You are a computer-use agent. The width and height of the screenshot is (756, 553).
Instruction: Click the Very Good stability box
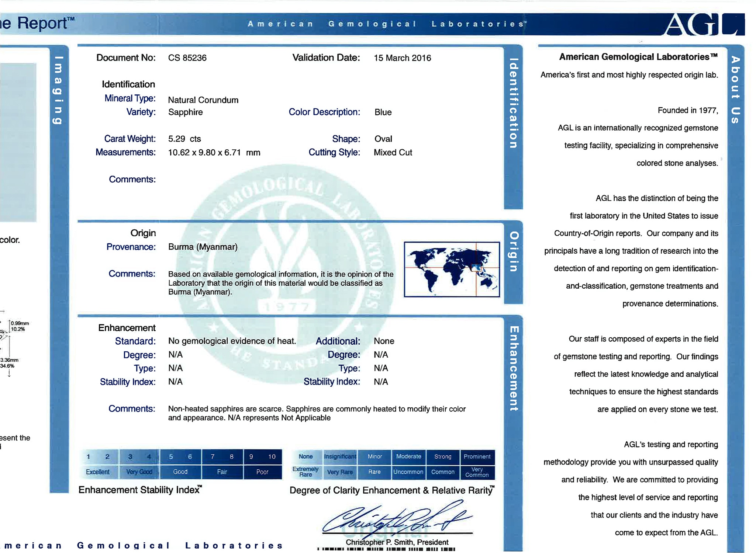click(139, 472)
